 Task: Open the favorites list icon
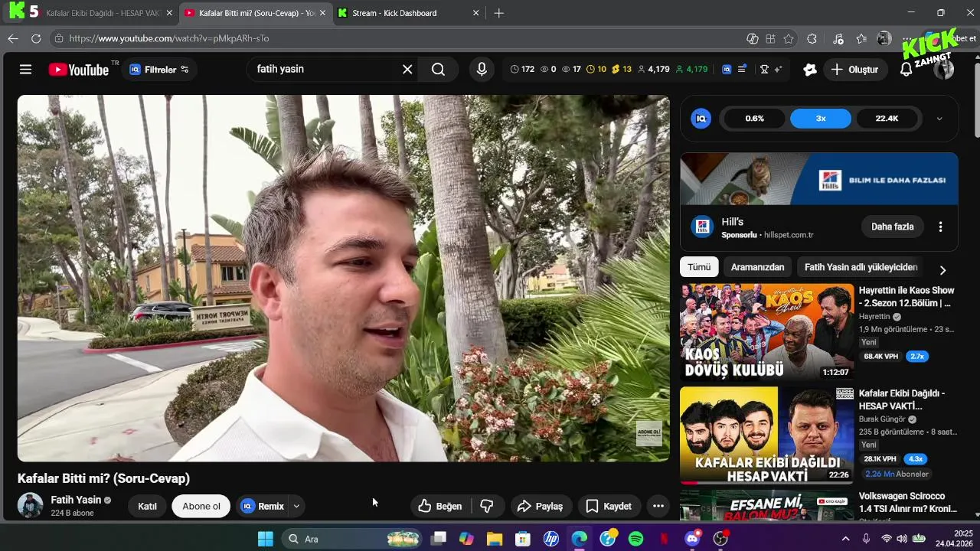click(x=861, y=38)
